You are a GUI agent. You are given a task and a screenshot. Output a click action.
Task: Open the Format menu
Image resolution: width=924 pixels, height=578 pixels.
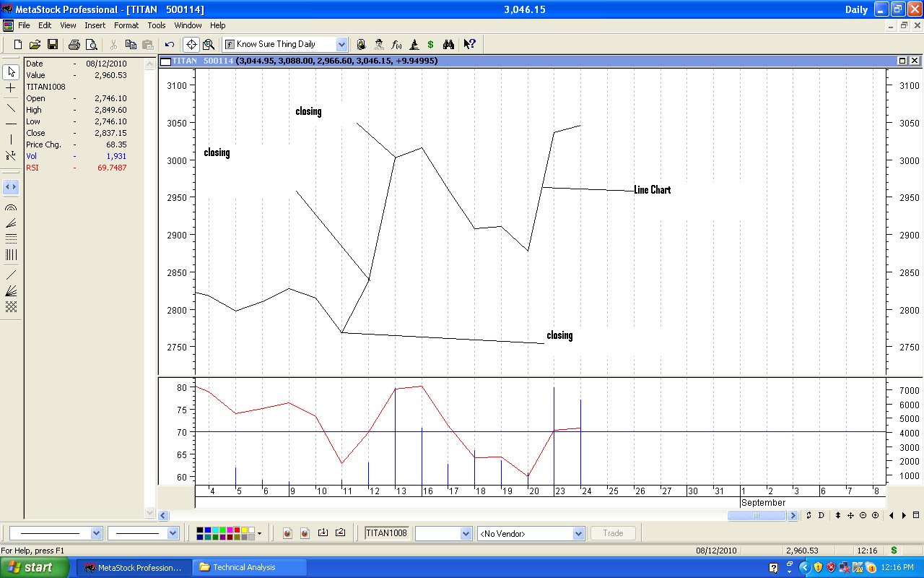tap(126, 25)
